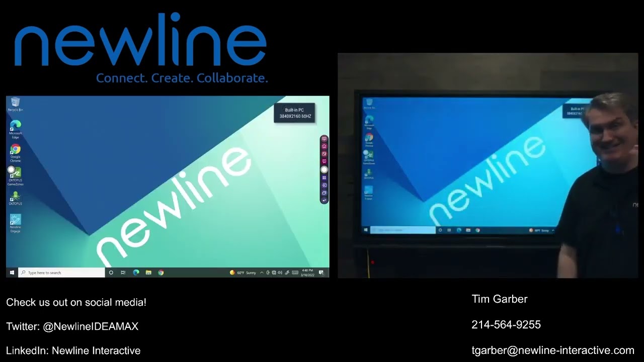Click the camera feed of the Newline display
Viewport: 644px width, 362px height.
point(488,165)
